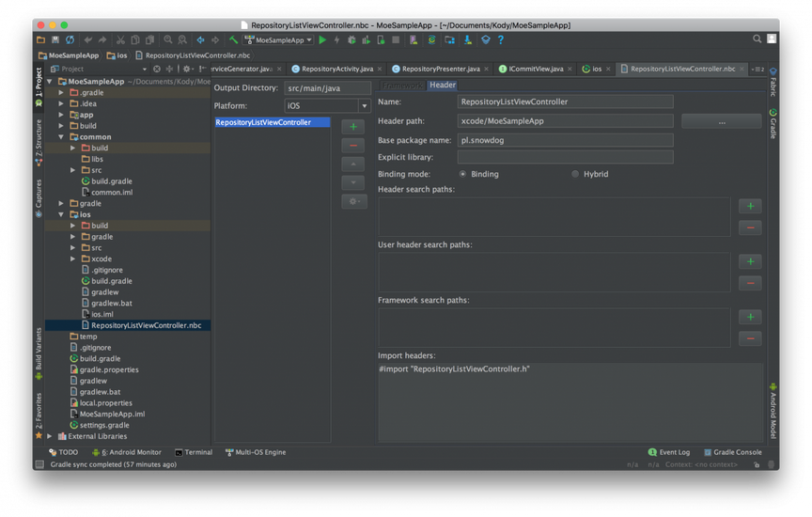812x517 pixels.
Task: Click the Cut scissors icon
Action: click(120, 39)
